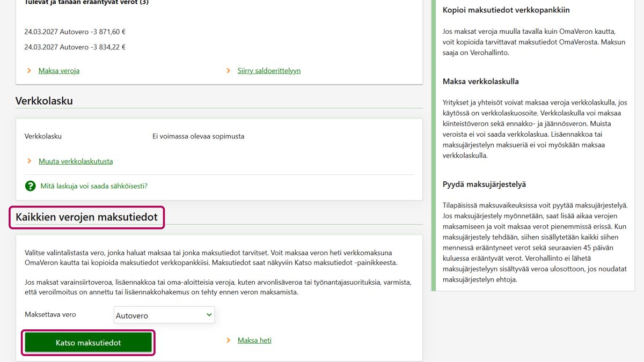
Task: Click the arrow icon before Muuta verkkolaskutusta
Action: (x=29, y=161)
